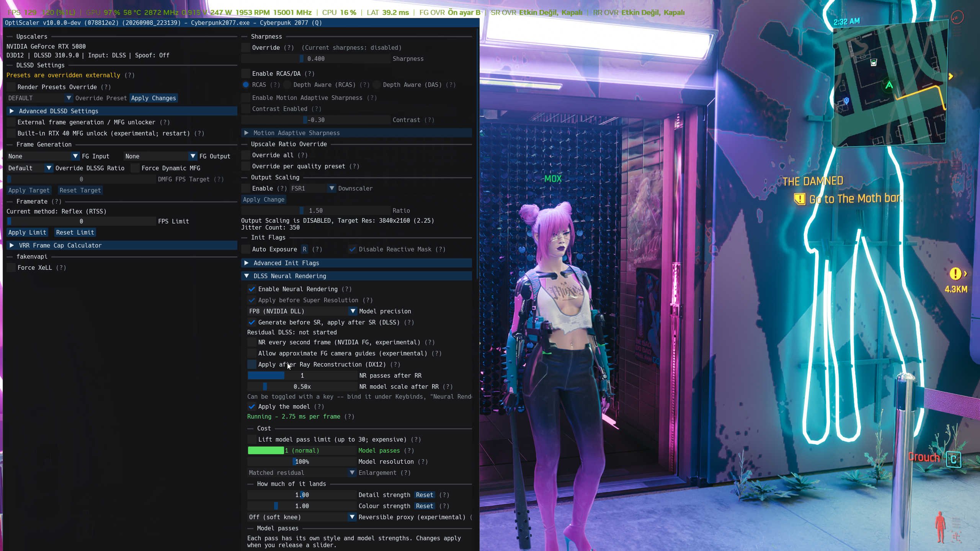Expand Advanced Init Flags

(356, 263)
